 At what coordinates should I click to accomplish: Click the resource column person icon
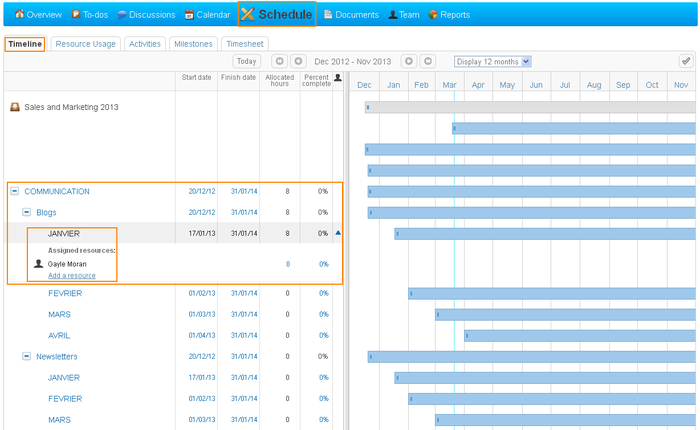click(338, 78)
